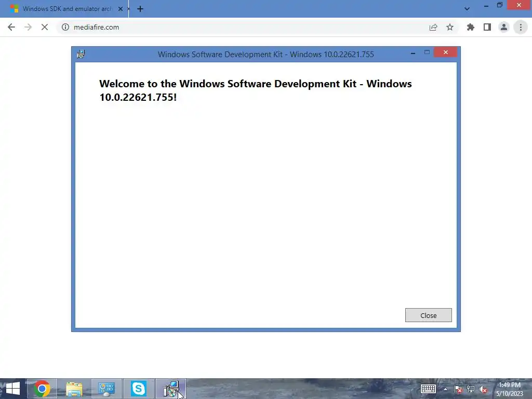Open a new Chrome tab
Screen dimensions: 532x399
pos(140,9)
